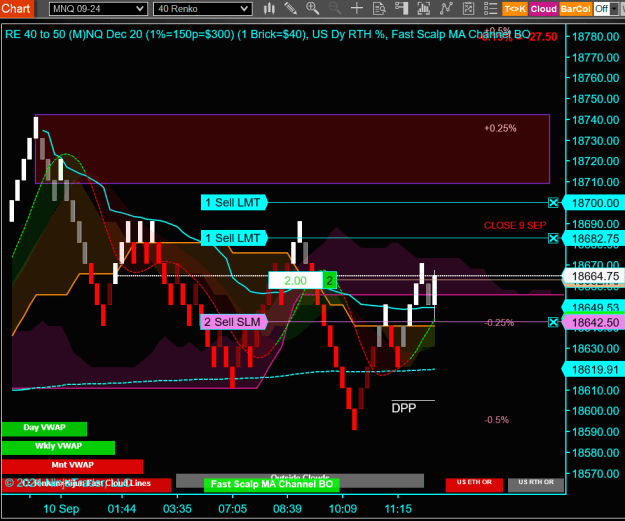This screenshot has width=625, height=521.
Task: Open the properties list icon
Action: [490, 8]
